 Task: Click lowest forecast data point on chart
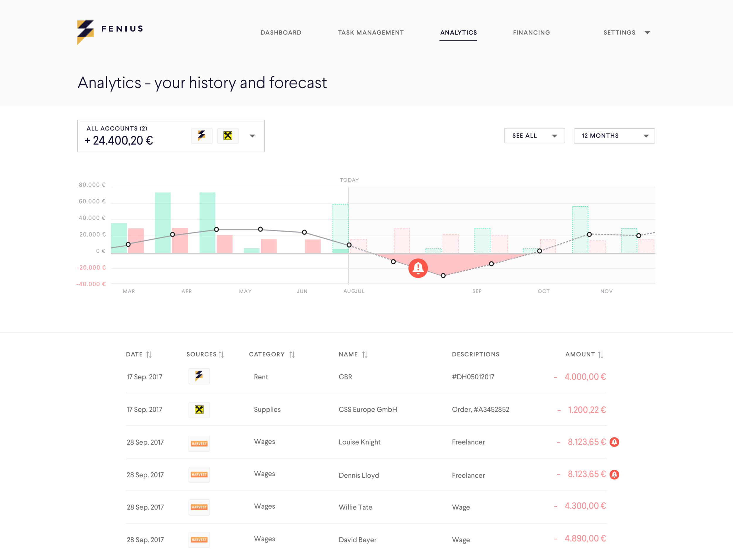pyautogui.click(x=443, y=276)
